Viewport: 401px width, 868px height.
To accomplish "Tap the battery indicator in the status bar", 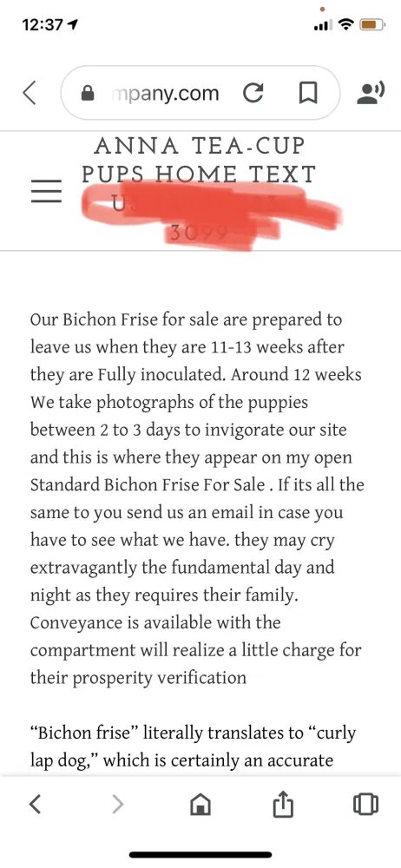I will coord(372,25).
